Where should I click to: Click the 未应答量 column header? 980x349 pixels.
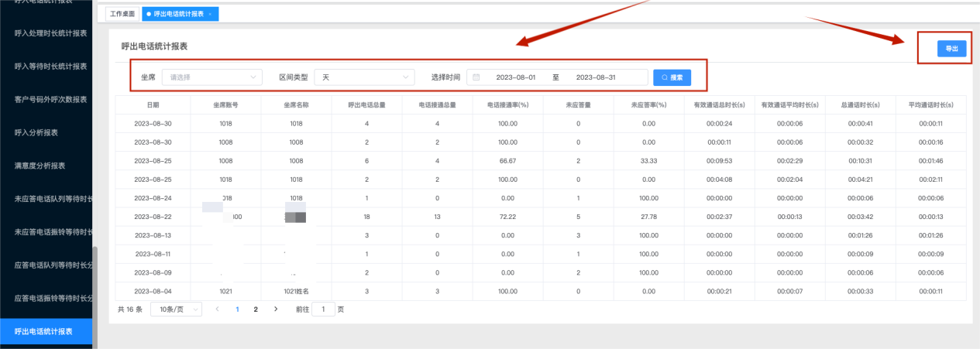pos(578,104)
